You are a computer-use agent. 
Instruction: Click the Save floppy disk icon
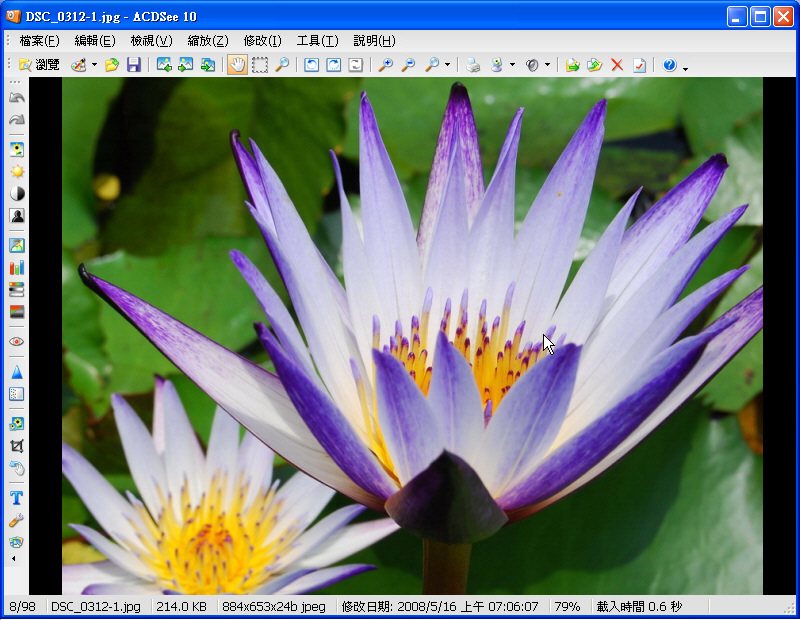[x=133, y=65]
